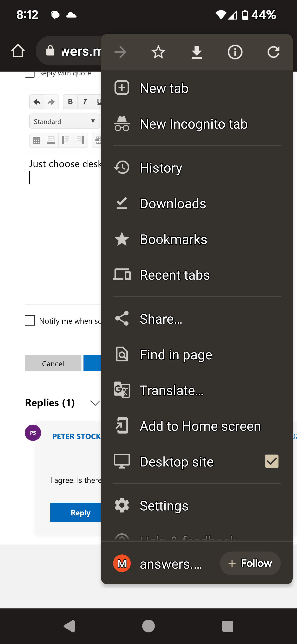Image resolution: width=297 pixels, height=644 pixels.
Task: Click the blue Reply button
Action: click(x=76, y=513)
